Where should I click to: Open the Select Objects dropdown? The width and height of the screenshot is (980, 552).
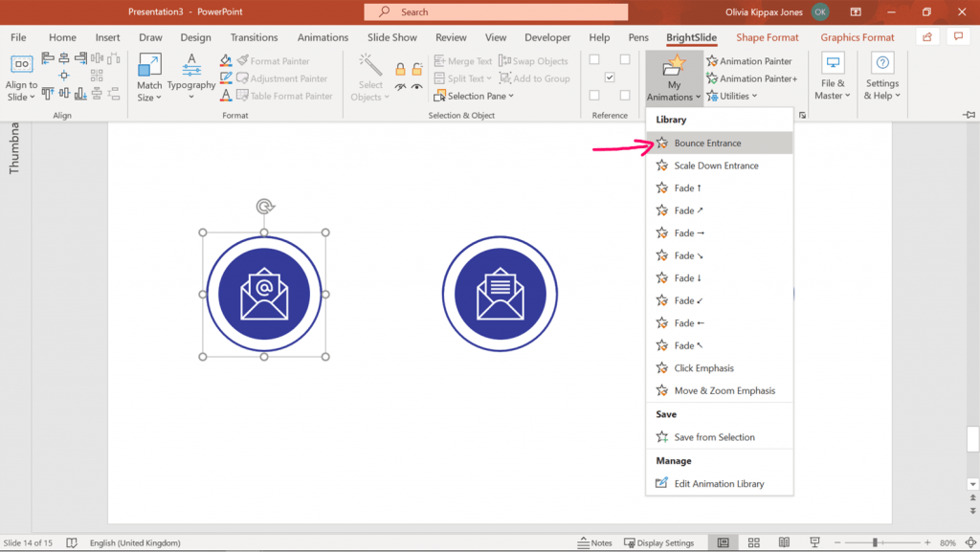coord(370,78)
